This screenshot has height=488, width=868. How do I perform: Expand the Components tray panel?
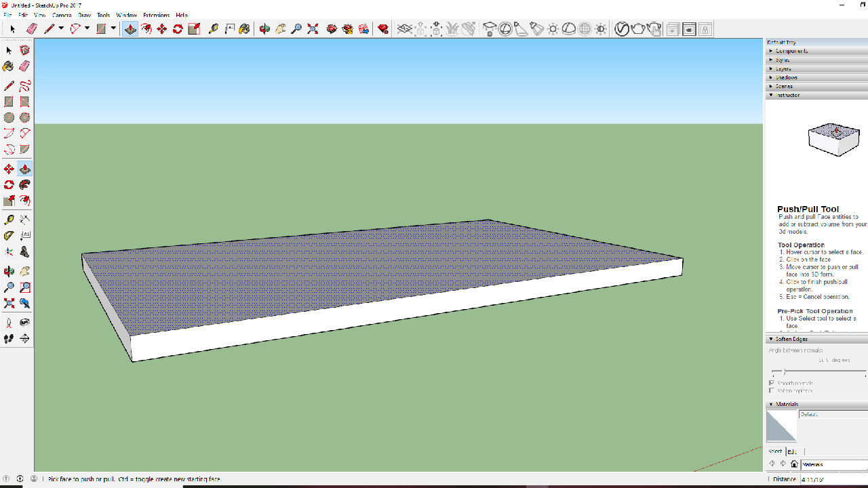816,51
